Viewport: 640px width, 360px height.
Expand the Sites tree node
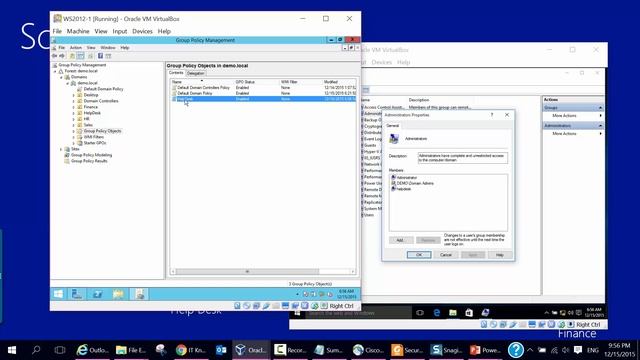coord(62,149)
